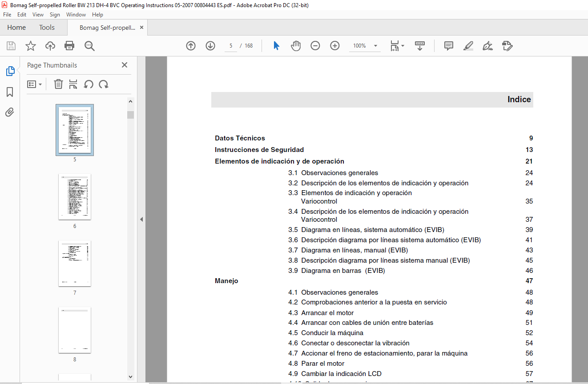Go to next page arrow button
This screenshot has width=588, height=384.
[210, 46]
